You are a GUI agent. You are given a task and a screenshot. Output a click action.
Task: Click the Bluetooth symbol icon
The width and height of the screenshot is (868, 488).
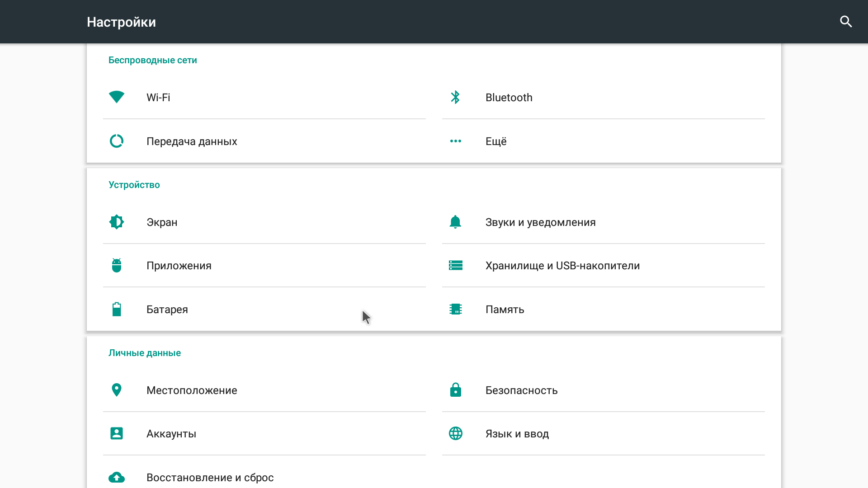tap(455, 97)
